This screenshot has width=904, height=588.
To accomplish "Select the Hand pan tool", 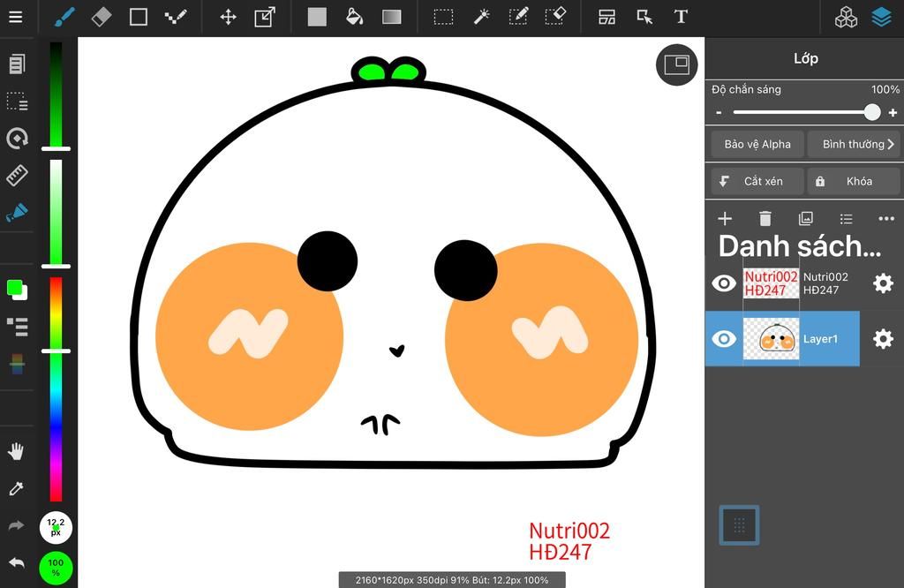I will click(x=16, y=451).
